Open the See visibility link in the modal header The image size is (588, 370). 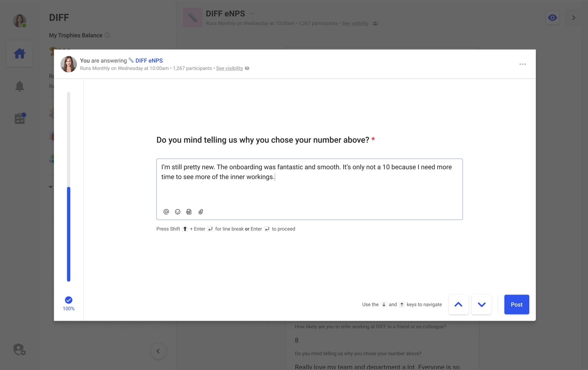click(229, 68)
